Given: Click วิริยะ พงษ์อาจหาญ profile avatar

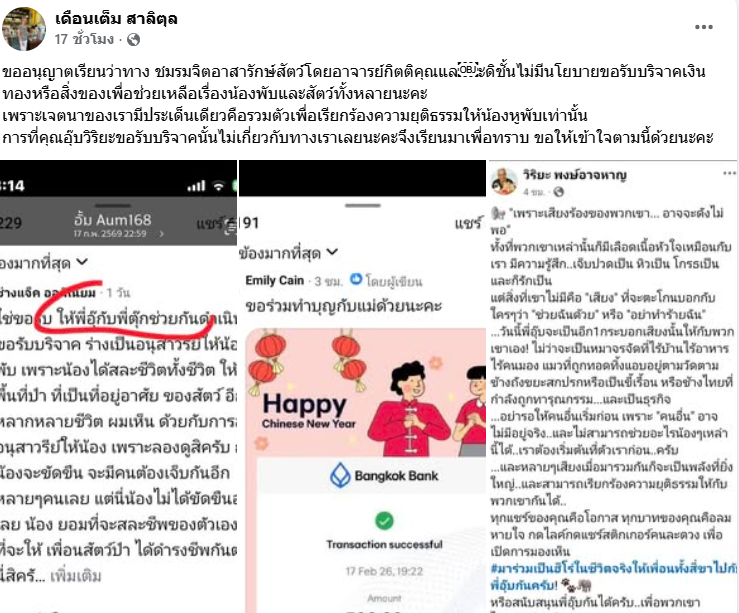Looking at the screenshot, I should pyautogui.click(x=504, y=181).
